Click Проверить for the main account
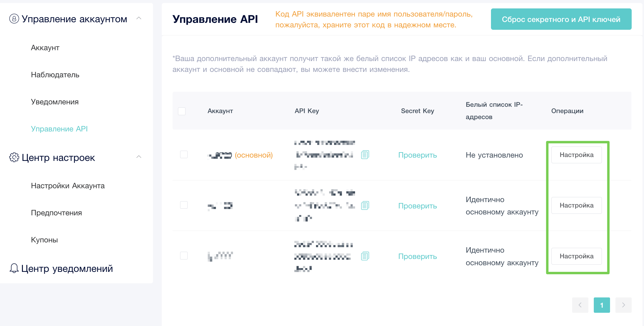Viewport: 644px width, 326px height. (417, 155)
